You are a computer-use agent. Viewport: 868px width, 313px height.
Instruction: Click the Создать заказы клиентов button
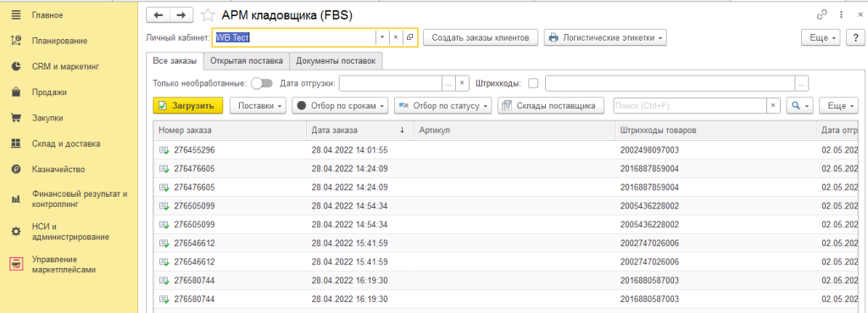[x=481, y=37]
